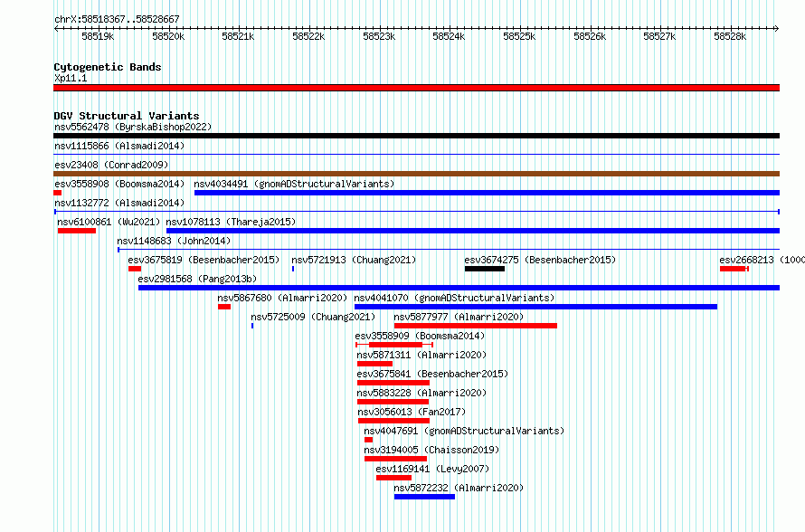This screenshot has height=532, width=805.
Task: Select the blue nsv1078113 variant bar
Action: (473, 231)
